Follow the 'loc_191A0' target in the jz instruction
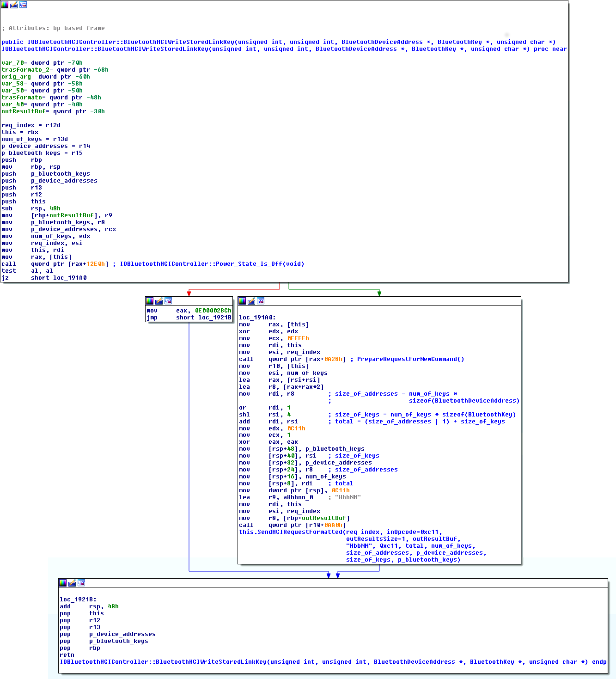Screen dimensions: 616x679 tap(70, 278)
